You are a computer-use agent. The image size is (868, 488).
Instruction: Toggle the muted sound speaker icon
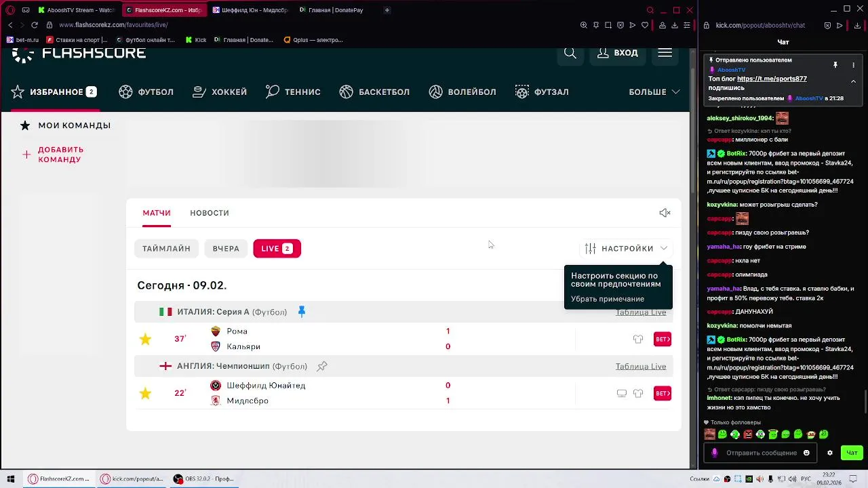pos(665,213)
